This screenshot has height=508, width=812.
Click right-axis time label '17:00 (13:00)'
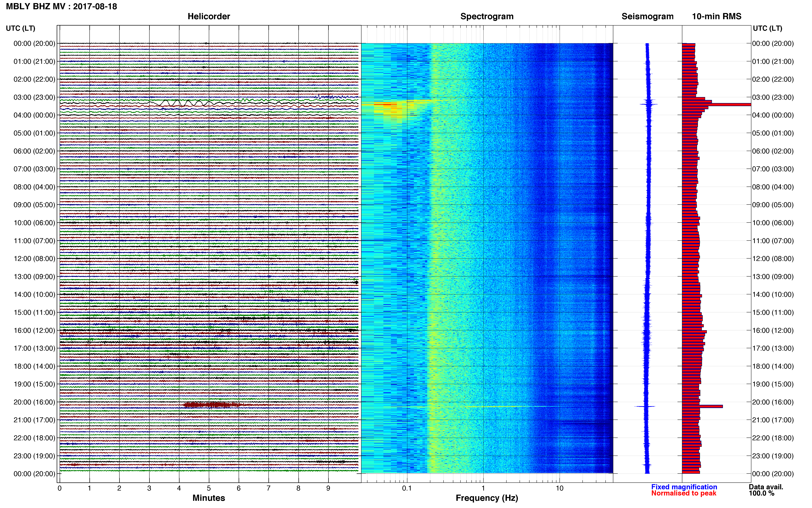tap(773, 348)
